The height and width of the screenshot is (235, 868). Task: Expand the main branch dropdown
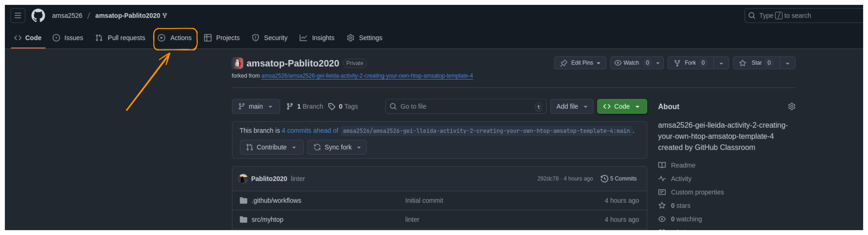point(255,107)
